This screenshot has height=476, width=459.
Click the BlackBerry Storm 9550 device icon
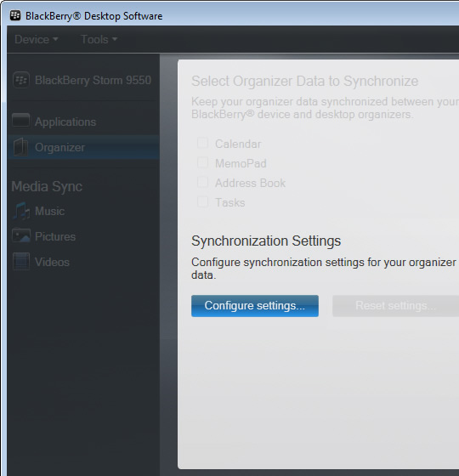click(x=21, y=80)
